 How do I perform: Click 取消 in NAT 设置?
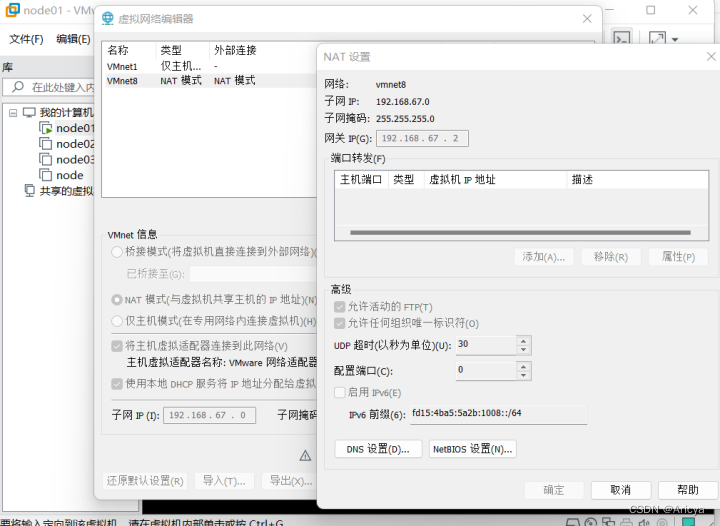click(621, 490)
